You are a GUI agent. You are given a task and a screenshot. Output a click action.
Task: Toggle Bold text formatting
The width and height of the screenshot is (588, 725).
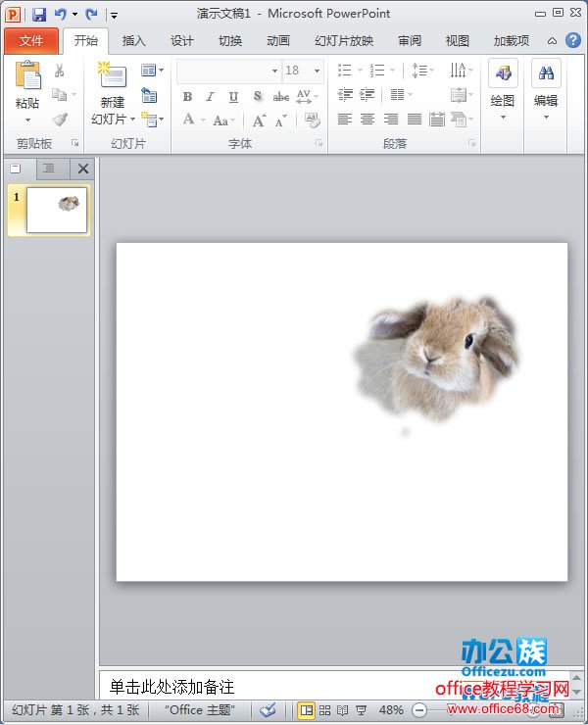click(187, 97)
